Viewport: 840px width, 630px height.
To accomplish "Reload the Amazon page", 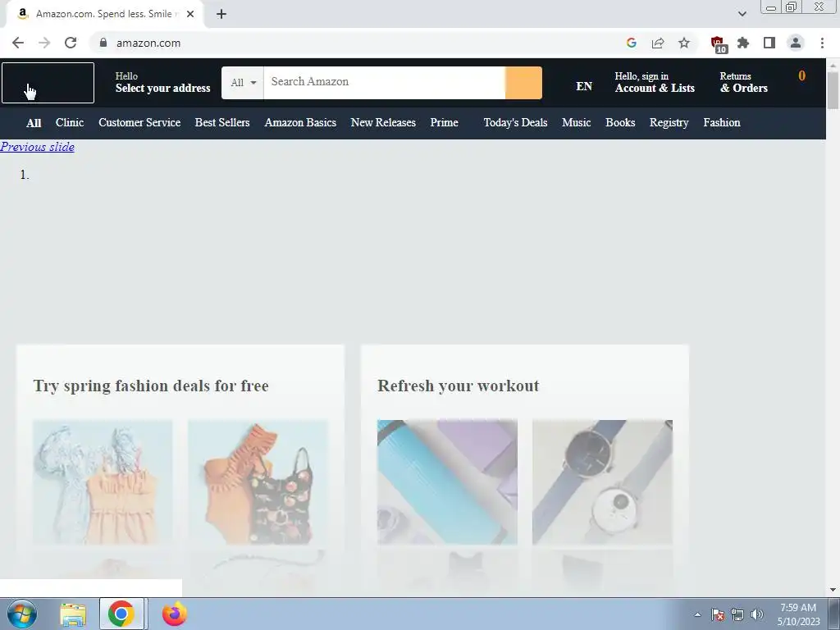I will [71, 43].
